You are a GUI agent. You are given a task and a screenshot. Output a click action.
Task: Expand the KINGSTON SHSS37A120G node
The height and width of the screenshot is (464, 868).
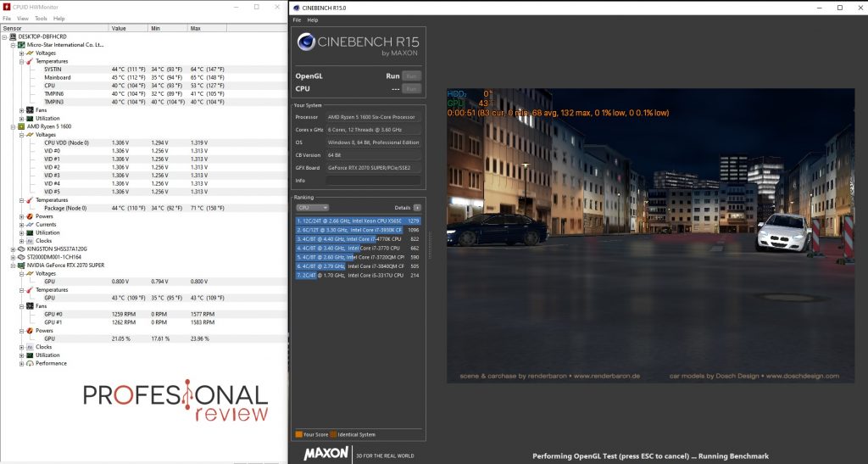[x=13, y=249]
